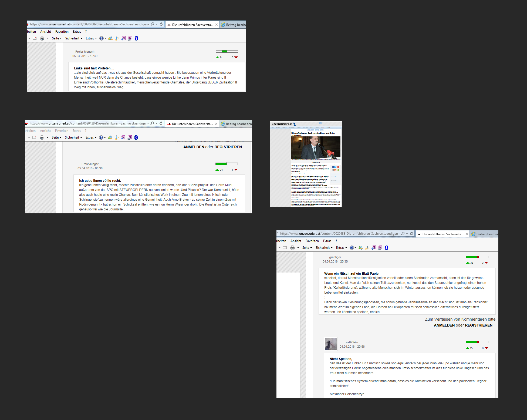Click Messenger people icon in Freier Mensch window
The width and height of the screenshot is (527, 420).
(x=110, y=38)
